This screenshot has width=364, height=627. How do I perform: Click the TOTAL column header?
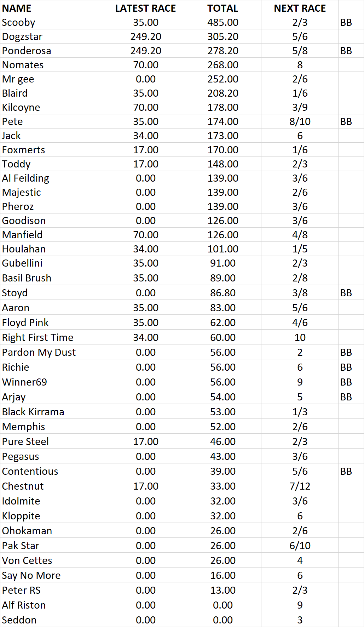[223, 8]
